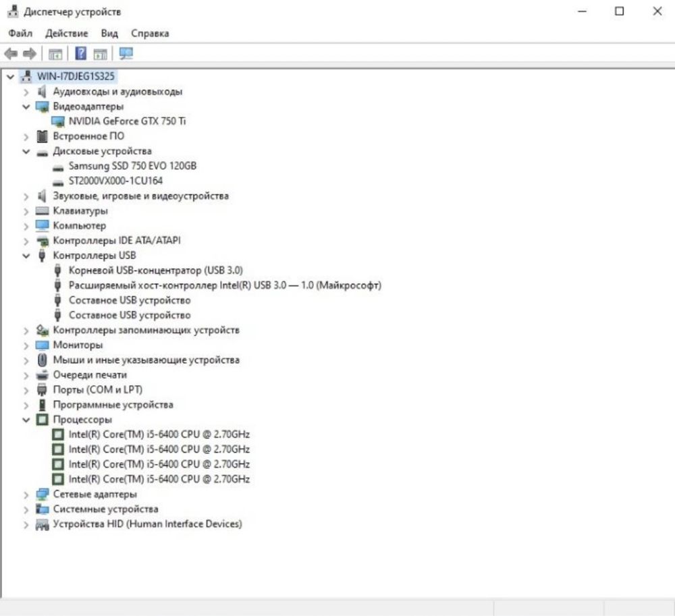Click the scan for hardware changes monitor icon
Image resolution: width=675 pixels, height=616 pixels.
(126, 53)
